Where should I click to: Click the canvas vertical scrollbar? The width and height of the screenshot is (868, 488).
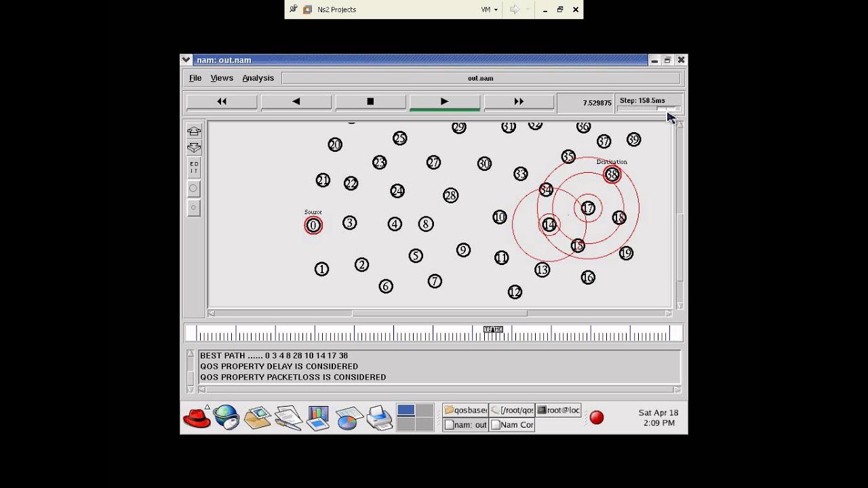680,216
